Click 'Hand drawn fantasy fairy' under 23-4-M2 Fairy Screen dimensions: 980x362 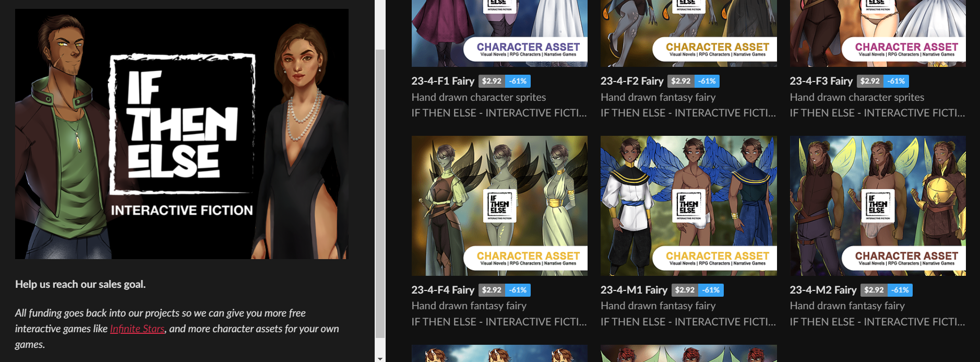coord(847,306)
